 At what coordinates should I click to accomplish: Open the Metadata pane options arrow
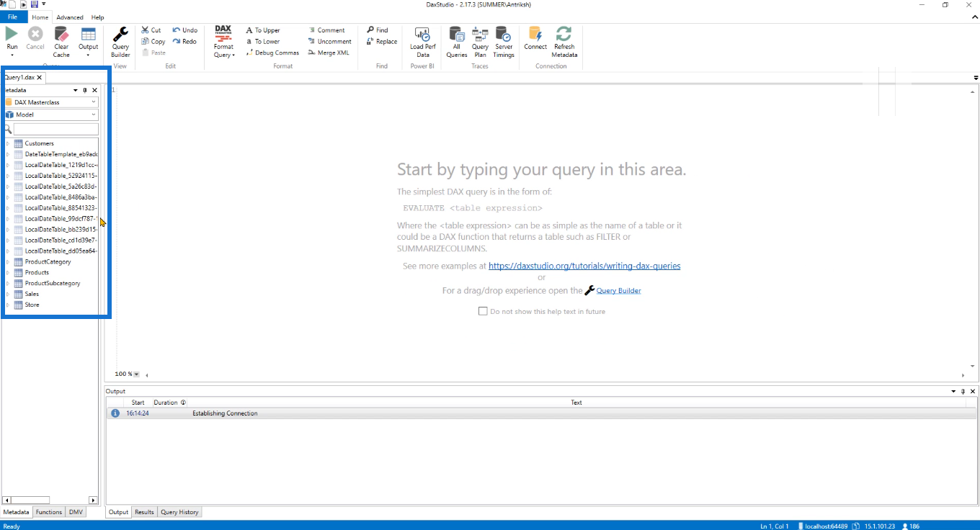coord(76,90)
